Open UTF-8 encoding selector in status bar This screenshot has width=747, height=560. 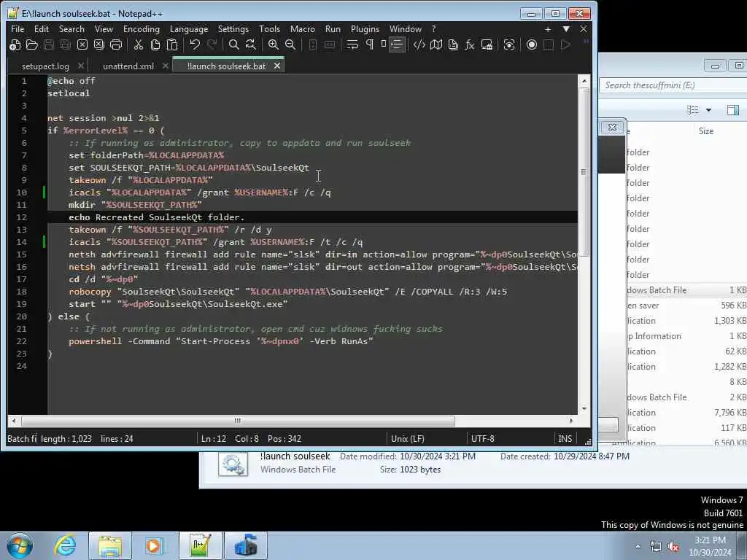483,438
